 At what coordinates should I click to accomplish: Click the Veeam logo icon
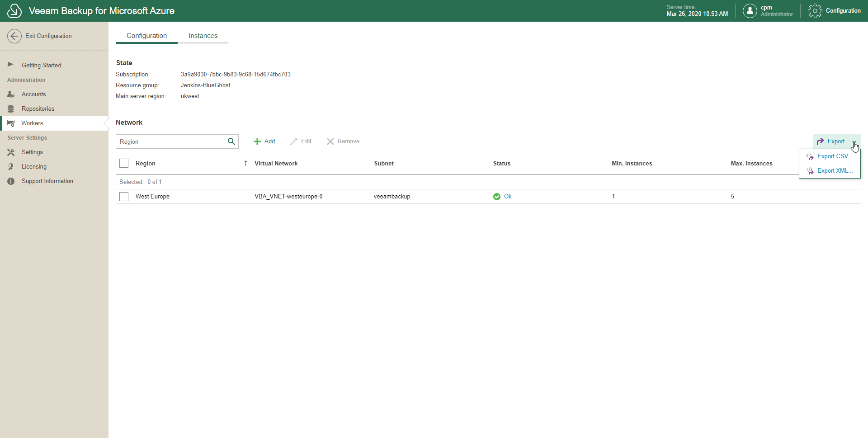(14, 11)
